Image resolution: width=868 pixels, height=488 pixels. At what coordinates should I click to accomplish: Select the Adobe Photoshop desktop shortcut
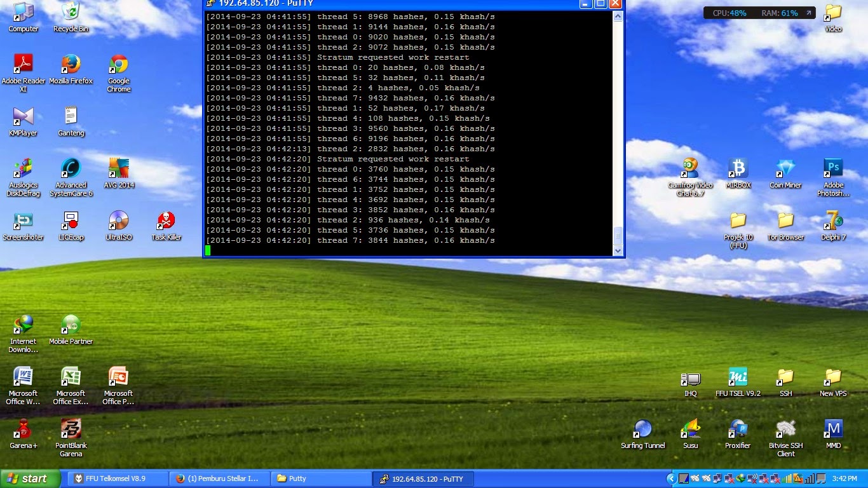833,177
